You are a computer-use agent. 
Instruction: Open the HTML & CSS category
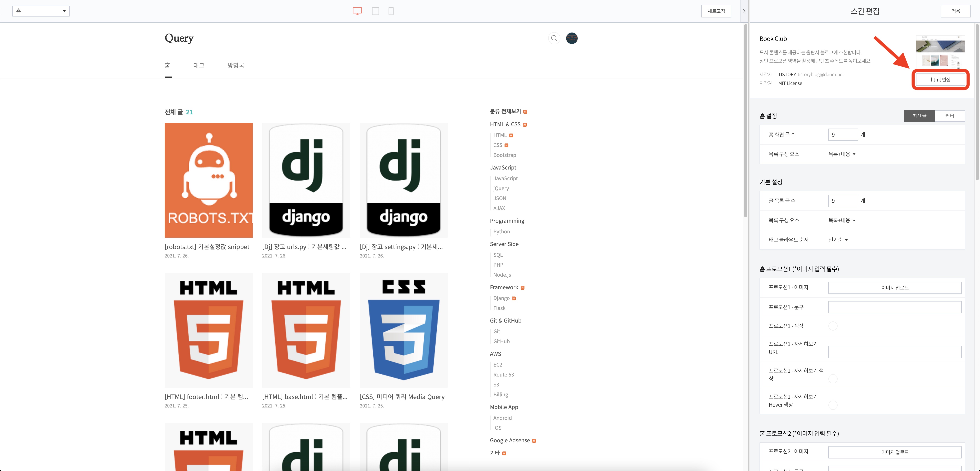505,124
